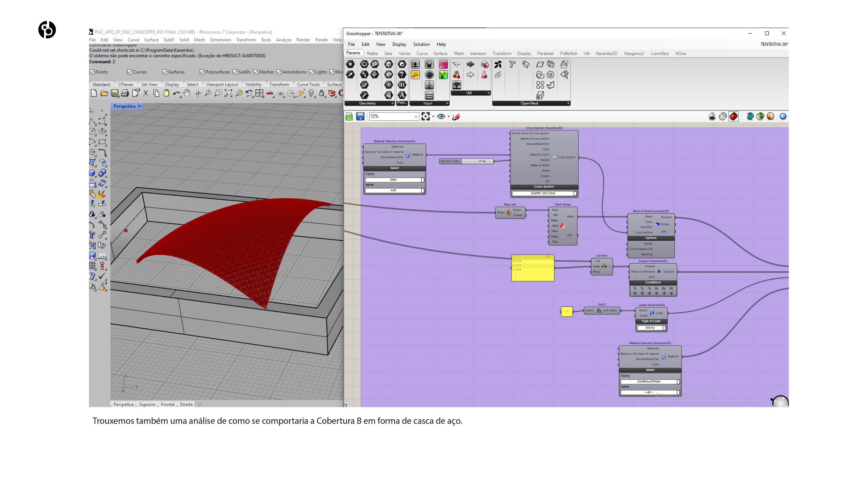Click the Grasshopper zoom extents icon
868x488 pixels.
425,117
